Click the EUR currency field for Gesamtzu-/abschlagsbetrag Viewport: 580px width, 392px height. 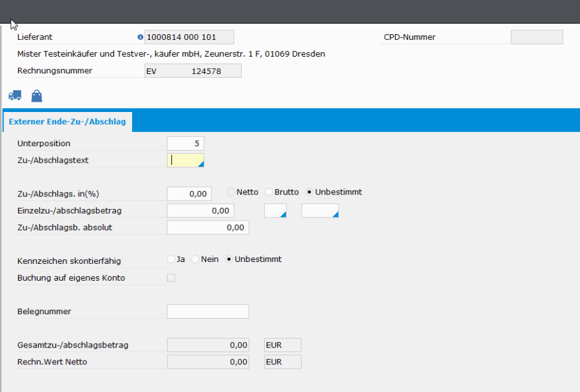pos(283,345)
